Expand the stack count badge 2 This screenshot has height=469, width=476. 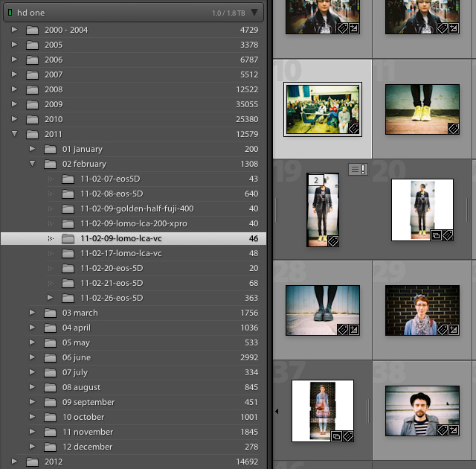(x=316, y=180)
